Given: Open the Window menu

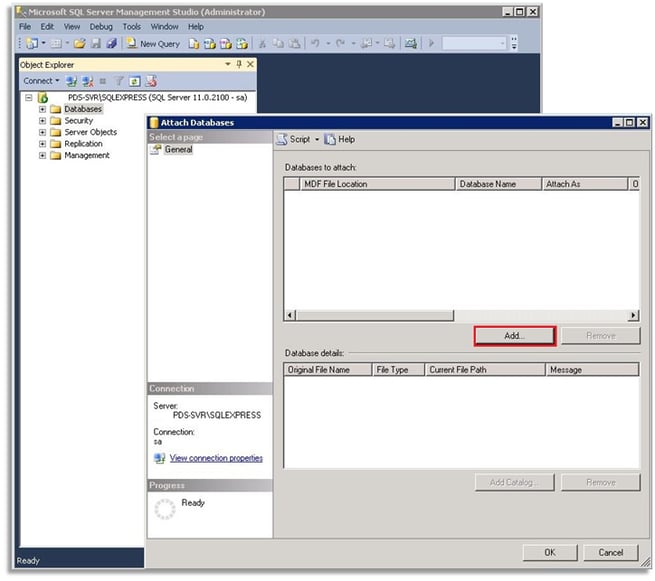Looking at the screenshot, I should [x=165, y=27].
